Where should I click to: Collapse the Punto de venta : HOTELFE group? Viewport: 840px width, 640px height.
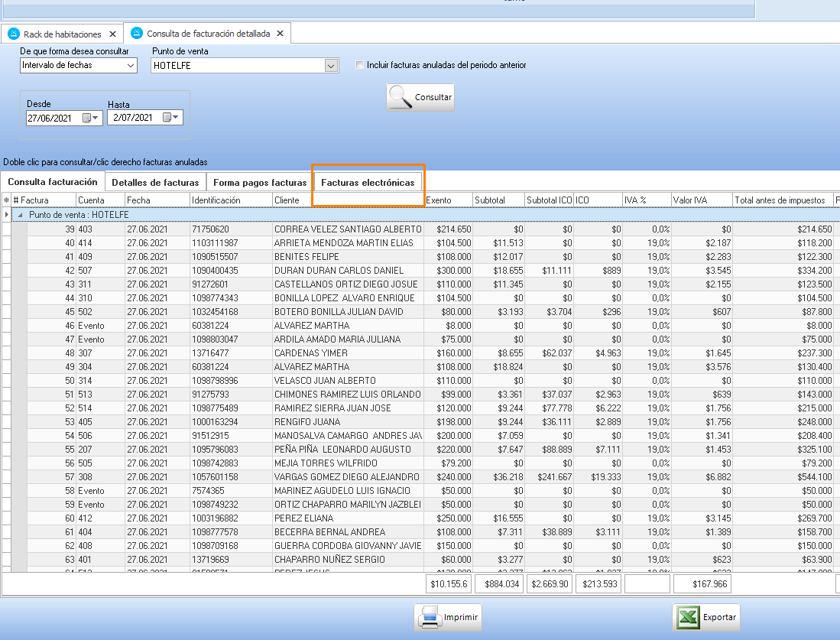[x=21, y=216]
